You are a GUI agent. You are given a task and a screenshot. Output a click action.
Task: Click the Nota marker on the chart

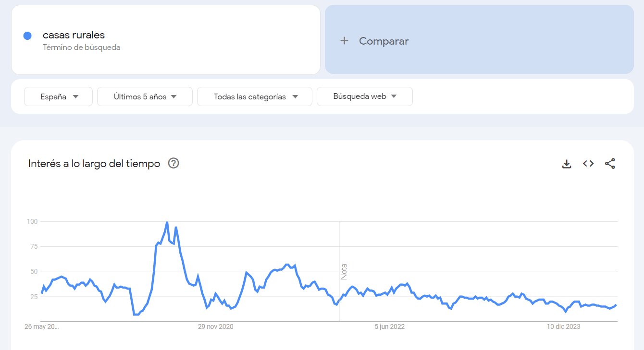pos(344,272)
